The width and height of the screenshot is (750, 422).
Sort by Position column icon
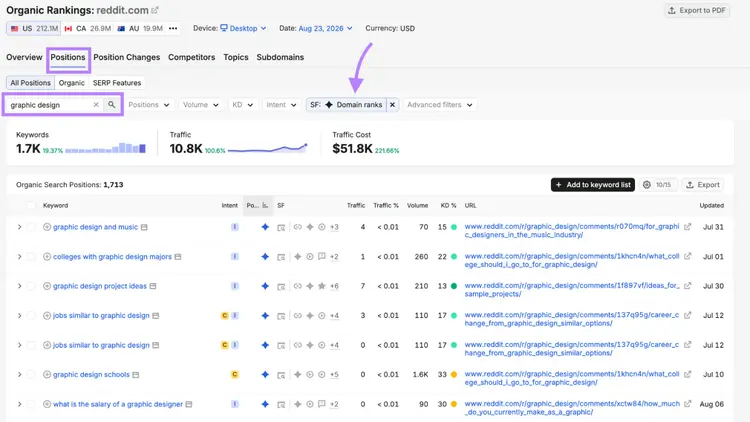click(x=265, y=205)
